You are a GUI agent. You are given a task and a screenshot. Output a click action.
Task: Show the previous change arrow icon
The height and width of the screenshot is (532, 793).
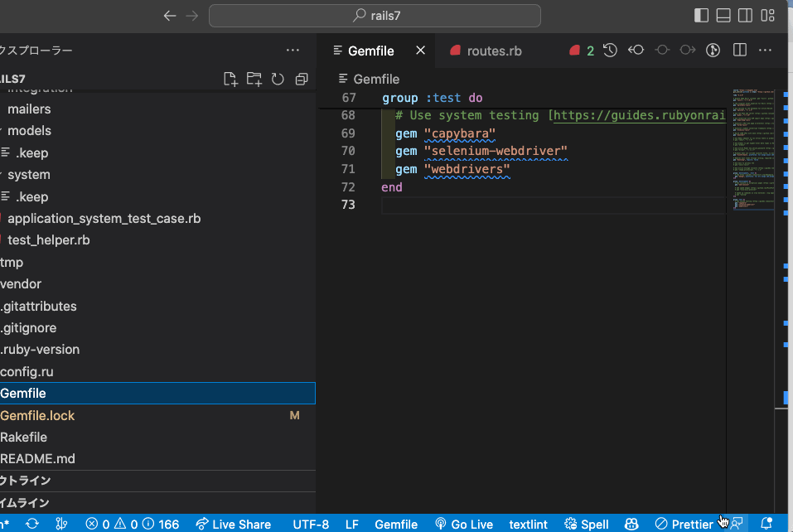click(x=636, y=51)
